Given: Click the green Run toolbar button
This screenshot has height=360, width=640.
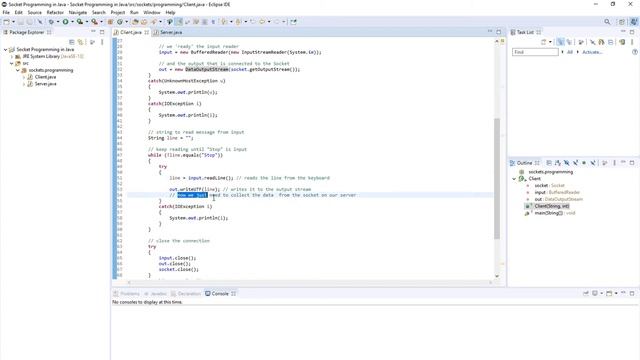Looking at the screenshot, I should [65, 22].
